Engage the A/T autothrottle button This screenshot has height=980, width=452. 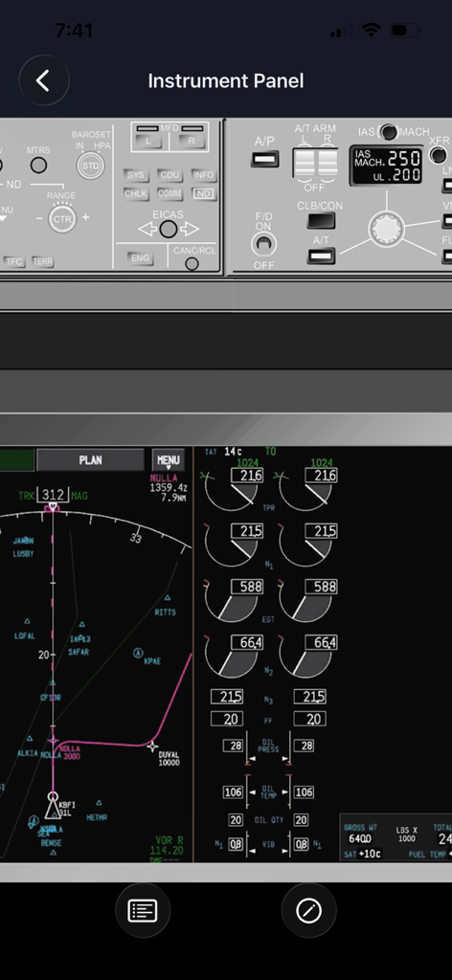322,255
